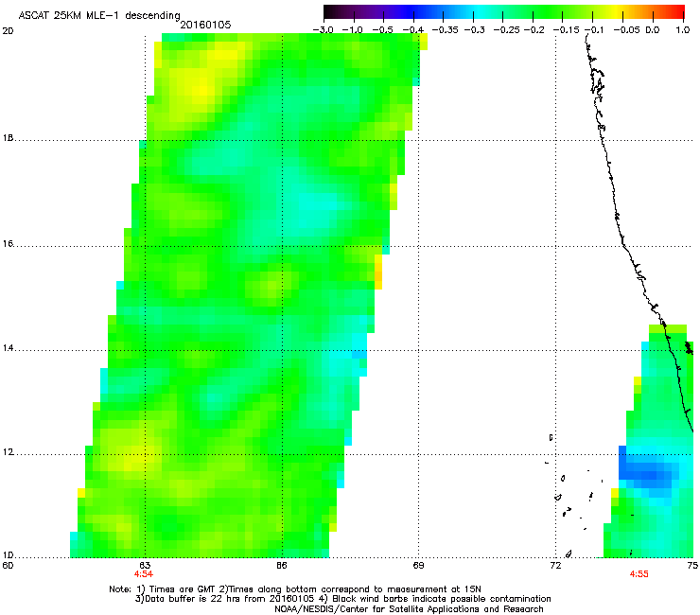Image resolution: width=700 pixels, height=615 pixels.
Task: Click the red time label 4:54
Action: 143,574
